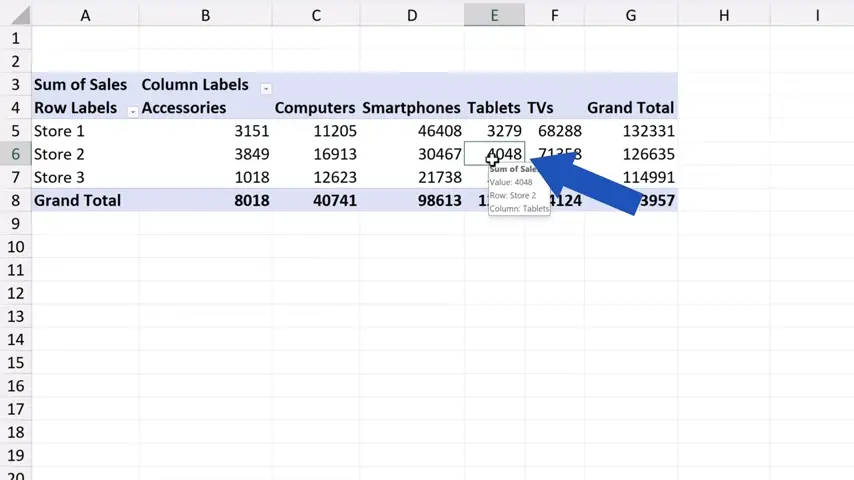Select column E header
This screenshot has width=854, height=480.
tap(494, 15)
